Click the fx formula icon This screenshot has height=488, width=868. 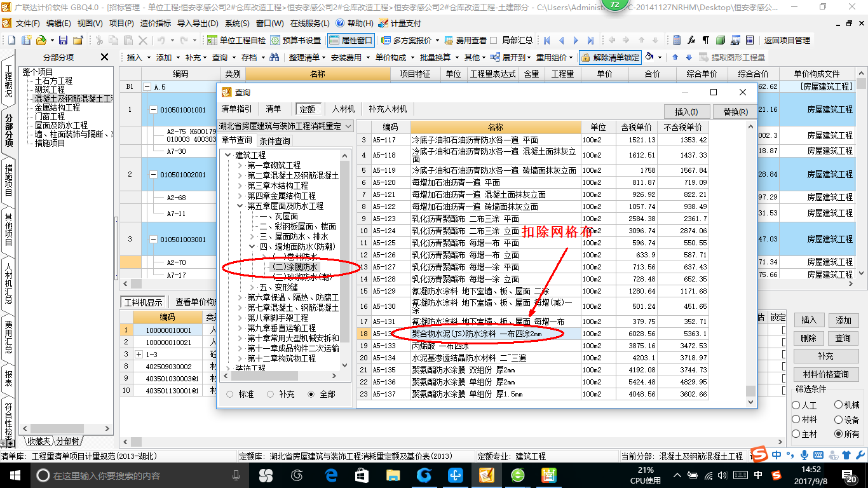tap(691, 40)
